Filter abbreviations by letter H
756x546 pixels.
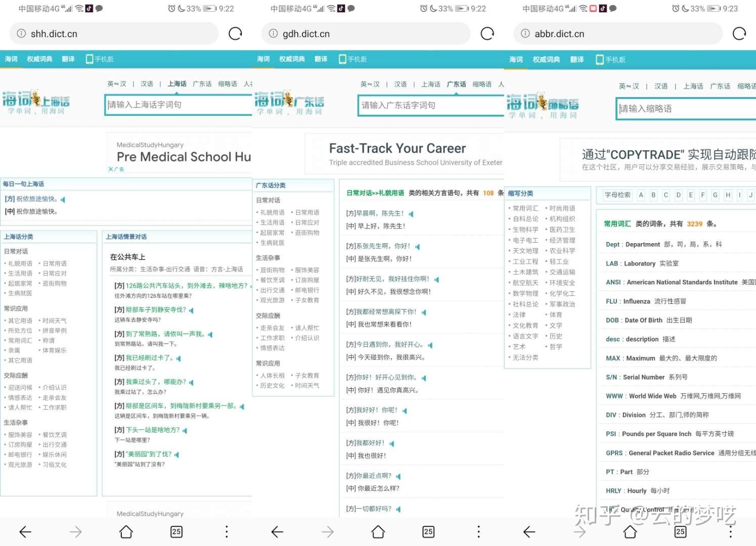[x=728, y=195]
